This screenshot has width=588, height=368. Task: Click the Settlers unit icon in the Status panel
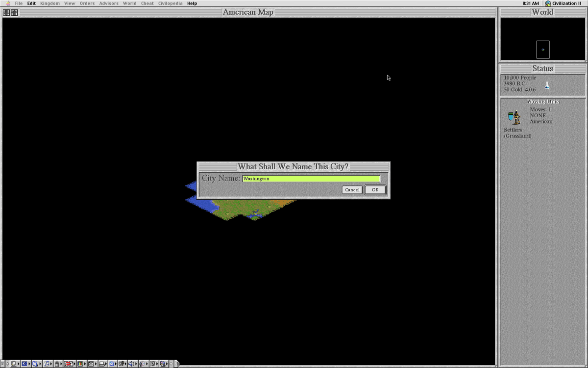pyautogui.click(x=514, y=117)
